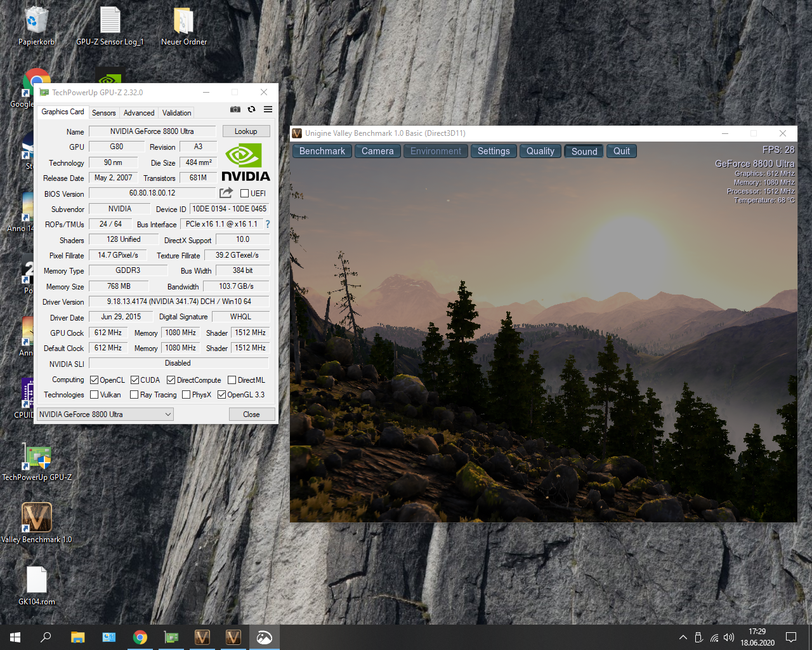Open the Papierkorb recycle bin icon
Screen dimensions: 812x650
[x=36, y=26]
